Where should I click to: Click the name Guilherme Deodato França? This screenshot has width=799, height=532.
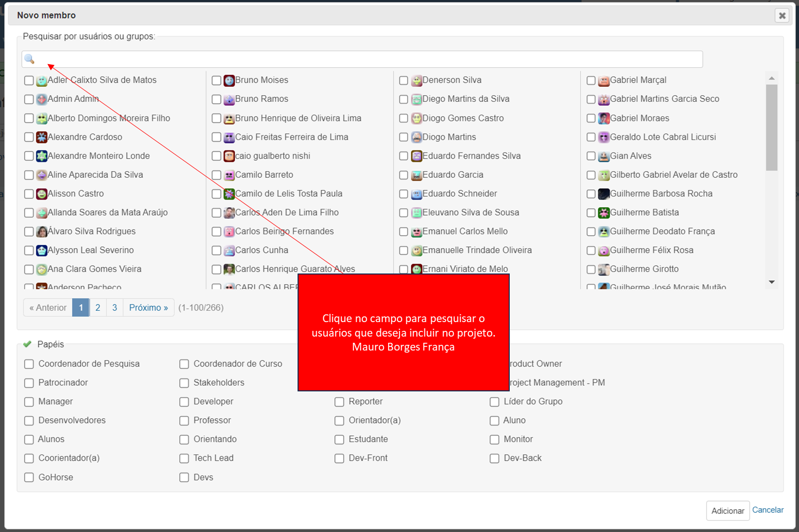click(662, 231)
